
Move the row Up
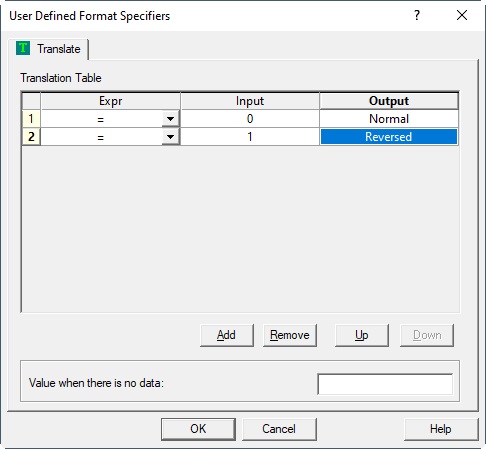click(x=362, y=335)
